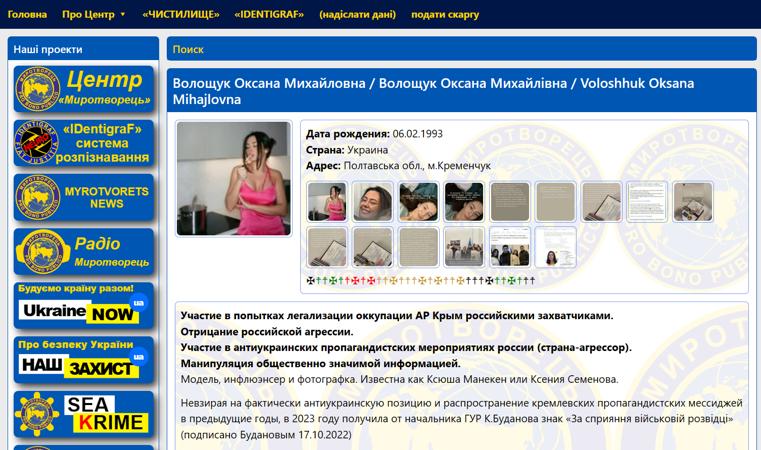The width and height of the screenshot is (761, 450).
Task: Click the SEA KRIME banner
Action: (84, 414)
